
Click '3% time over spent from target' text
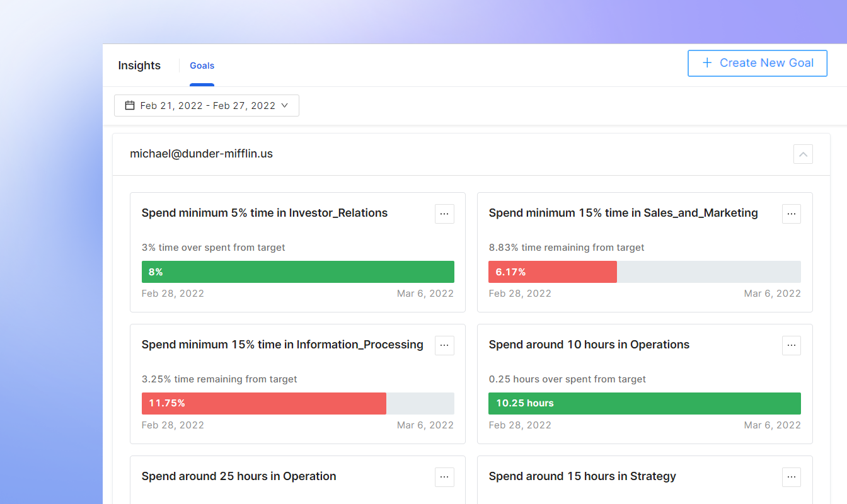[x=214, y=248]
